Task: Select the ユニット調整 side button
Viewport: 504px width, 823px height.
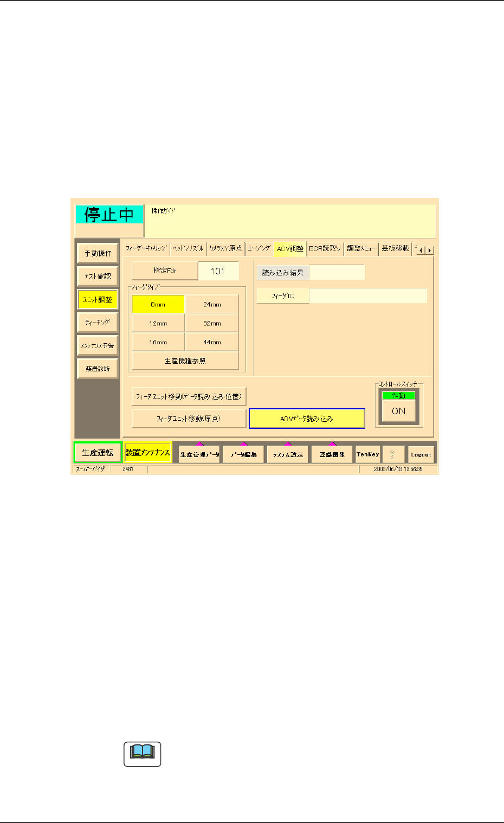Action: point(98,299)
